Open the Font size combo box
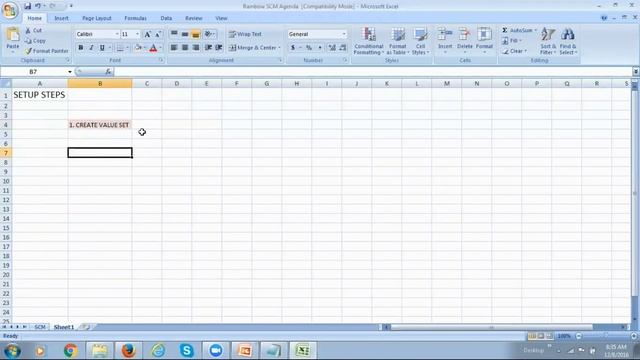 point(131,34)
